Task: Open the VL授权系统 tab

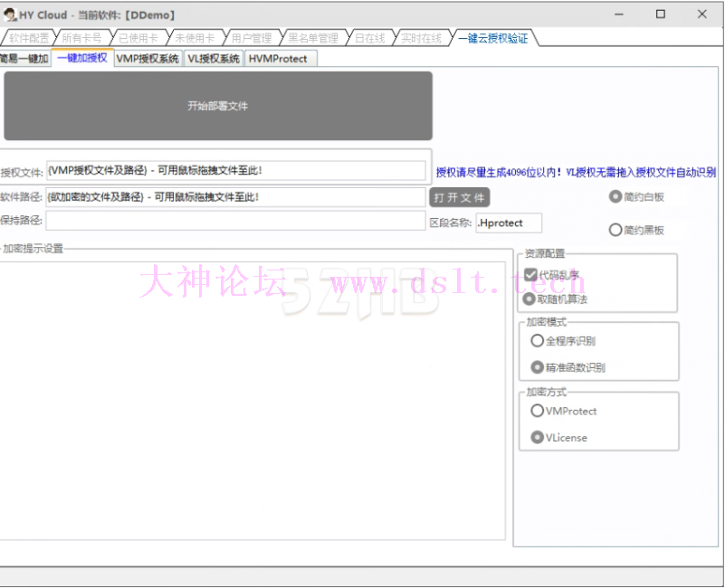Action: 214,59
